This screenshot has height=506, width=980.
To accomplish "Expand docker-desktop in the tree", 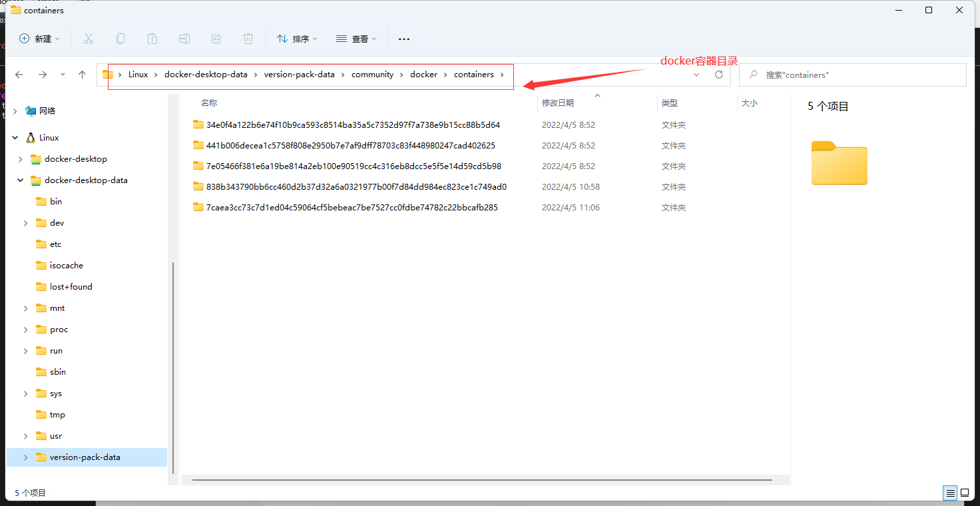I will tap(21, 159).
